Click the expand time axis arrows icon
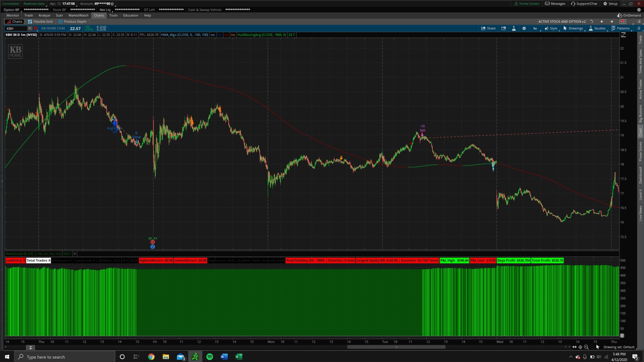Image resolution: width=644 pixels, height=362 pixels. point(574,347)
